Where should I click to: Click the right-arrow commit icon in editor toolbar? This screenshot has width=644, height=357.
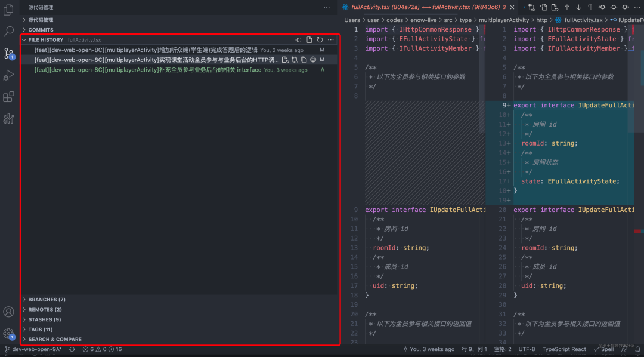tap(625, 7)
